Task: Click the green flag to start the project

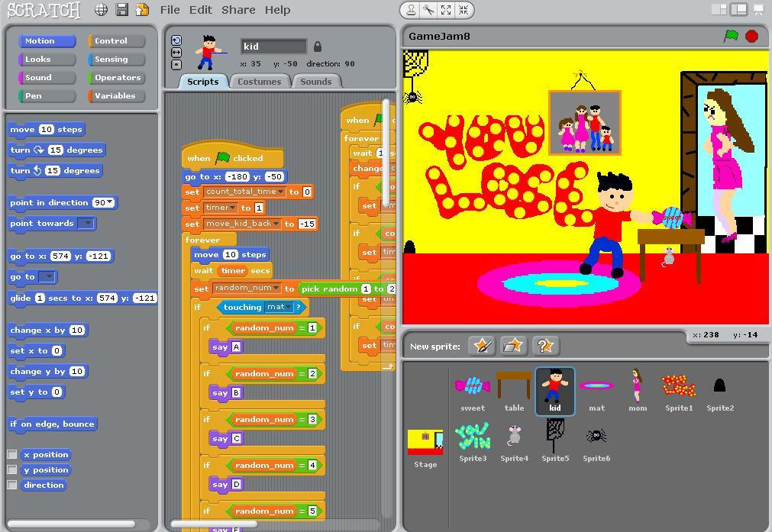Action: tap(731, 36)
